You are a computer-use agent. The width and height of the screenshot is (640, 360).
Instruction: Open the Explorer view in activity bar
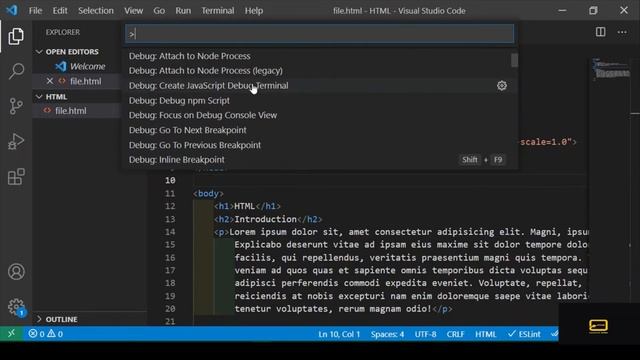tap(16, 36)
